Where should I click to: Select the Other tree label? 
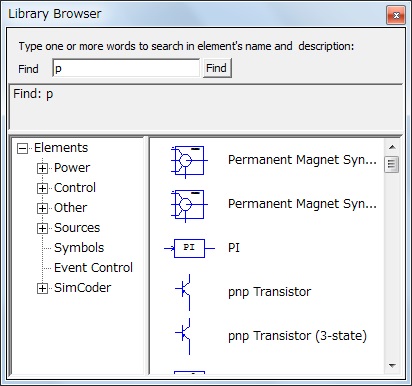pyautogui.click(x=71, y=208)
